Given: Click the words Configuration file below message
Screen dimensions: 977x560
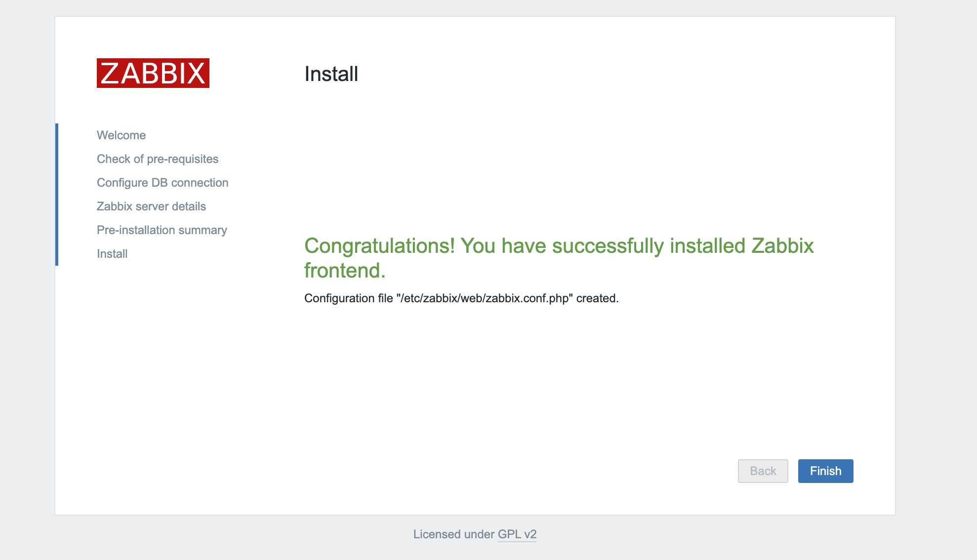Looking at the screenshot, I should click(348, 298).
